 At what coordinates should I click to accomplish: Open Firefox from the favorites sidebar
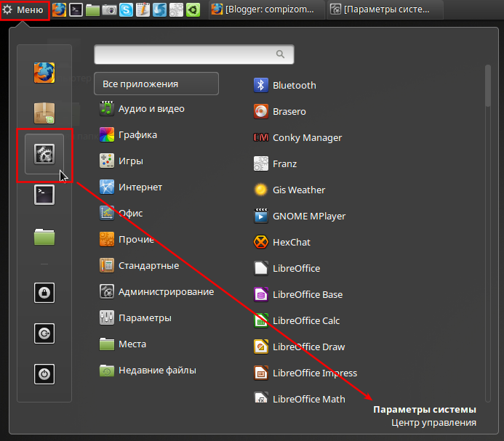pos(44,73)
